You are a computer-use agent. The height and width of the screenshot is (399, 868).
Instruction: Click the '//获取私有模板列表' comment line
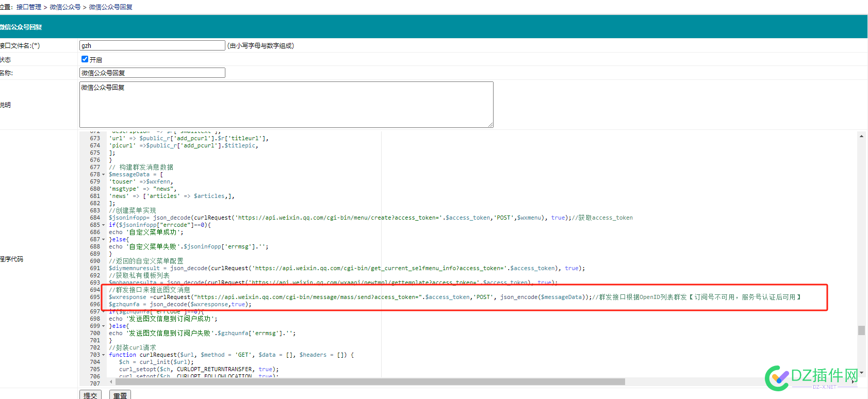[139, 275]
